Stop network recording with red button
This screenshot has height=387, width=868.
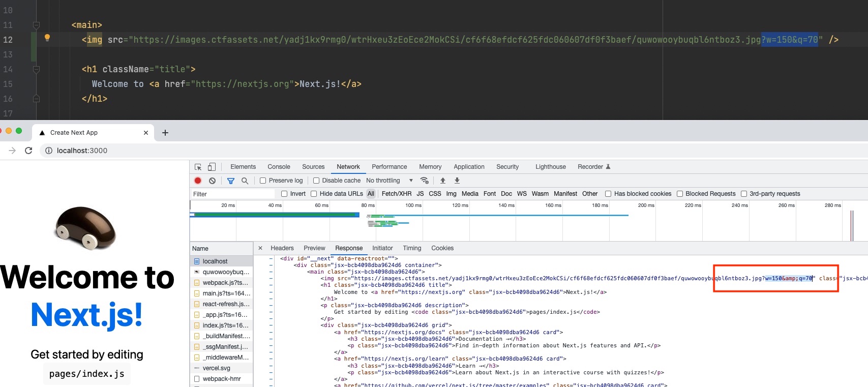coord(198,181)
